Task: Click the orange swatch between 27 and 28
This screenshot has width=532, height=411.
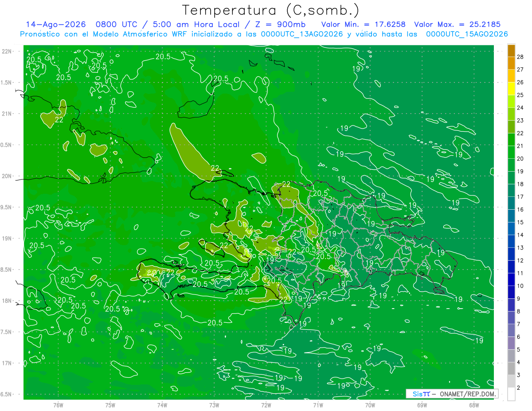Action: [x=511, y=63]
